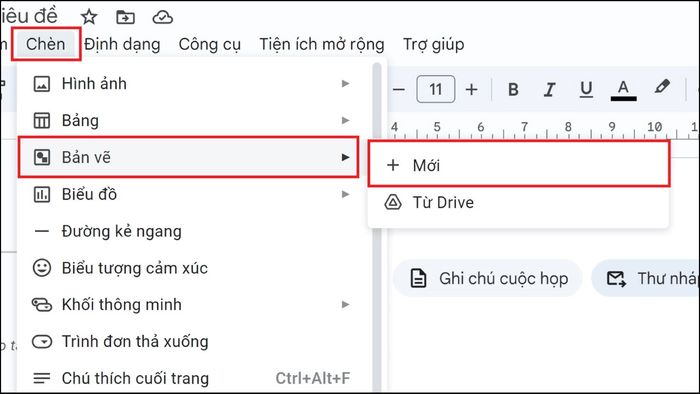
Task: Open the Tiện ích mở rộng menu
Action: tap(321, 44)
